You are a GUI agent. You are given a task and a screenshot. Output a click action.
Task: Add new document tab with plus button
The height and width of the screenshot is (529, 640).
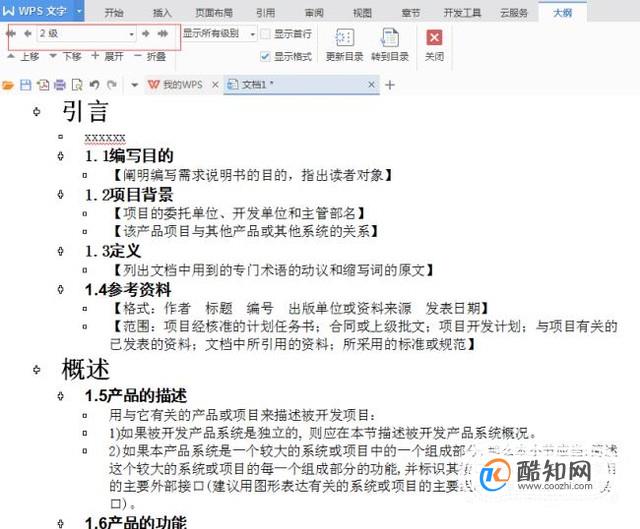point(390,85)
